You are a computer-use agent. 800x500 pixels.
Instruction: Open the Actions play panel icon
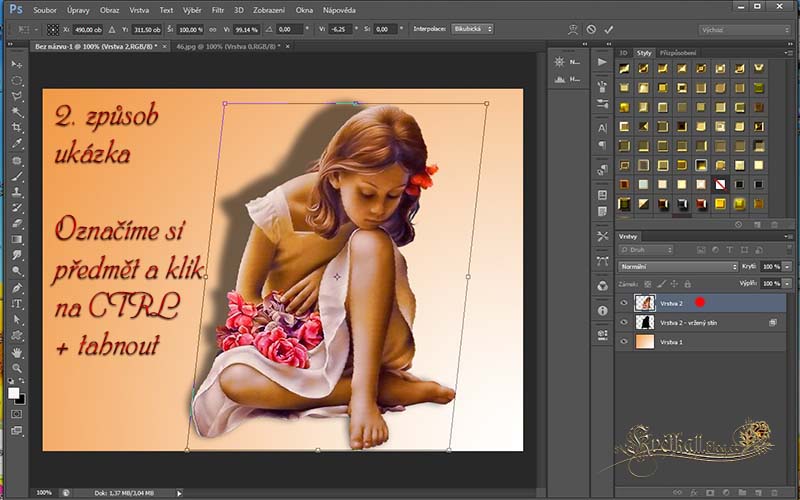coord(602,62)
